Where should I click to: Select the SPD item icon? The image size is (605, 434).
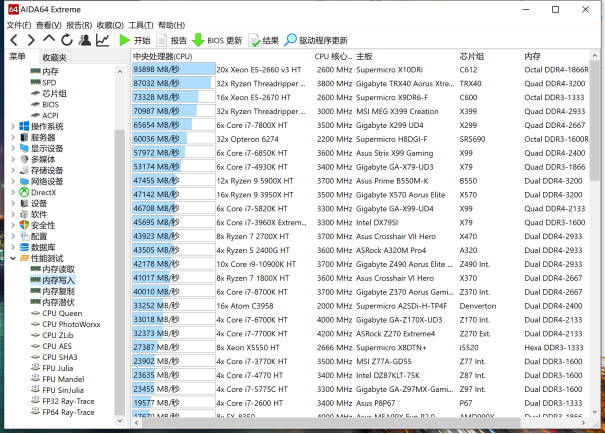35,82
